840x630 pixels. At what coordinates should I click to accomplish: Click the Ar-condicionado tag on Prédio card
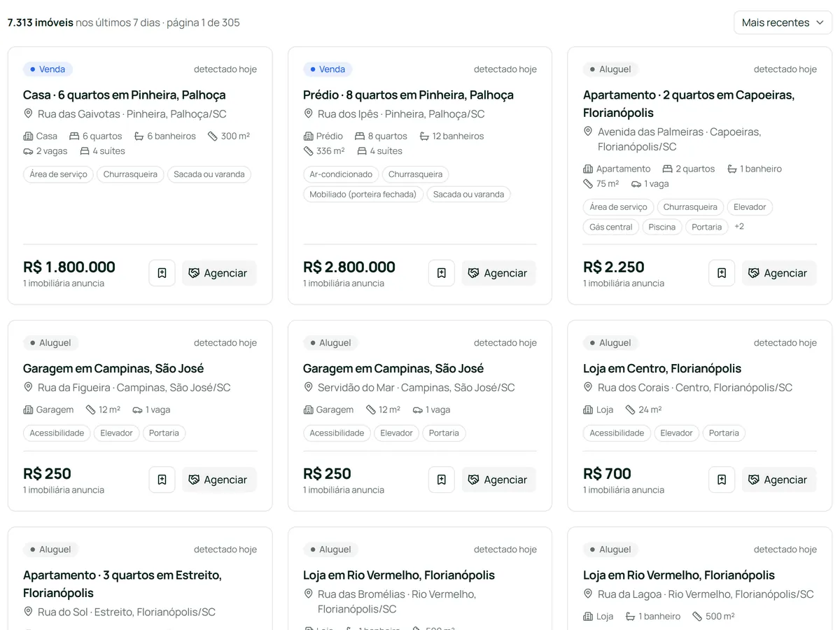point(341,174)
